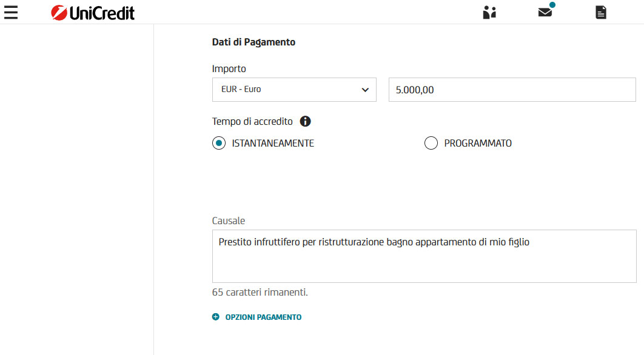Open the messages envelope icon

(545, 12)
